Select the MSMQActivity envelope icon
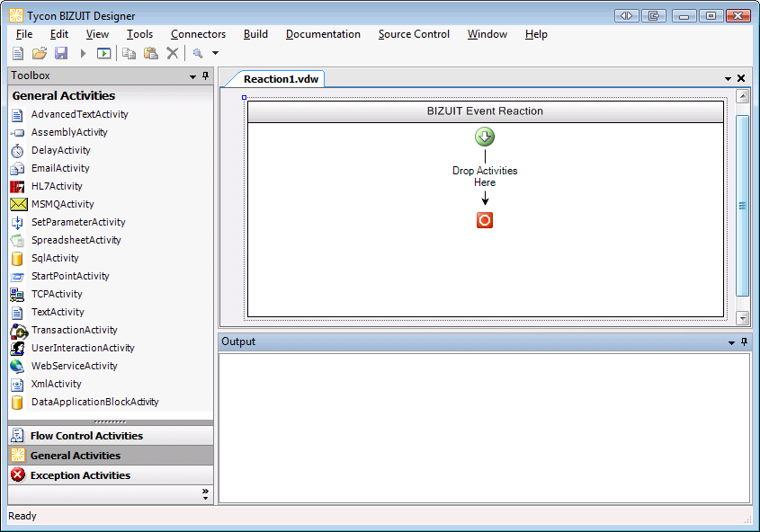The width and height of the screenshot is (760, 532). coord(18,204)
